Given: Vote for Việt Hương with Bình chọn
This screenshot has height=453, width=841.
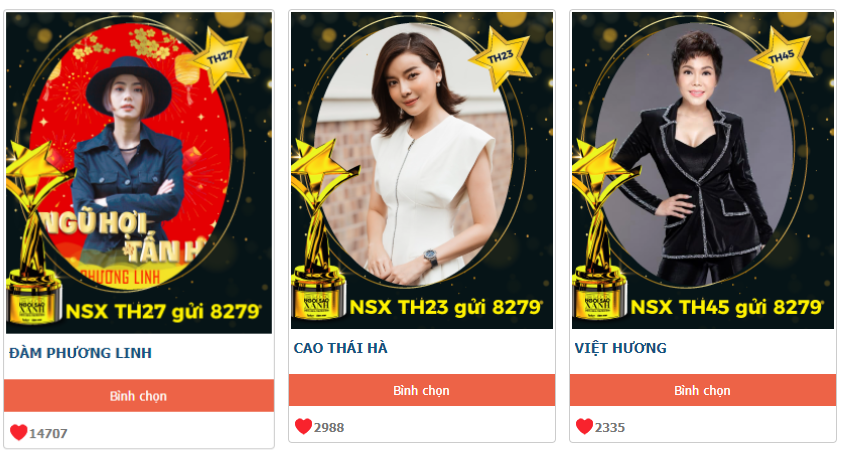Looking at the screenshot, I should (x=703, y=390).
